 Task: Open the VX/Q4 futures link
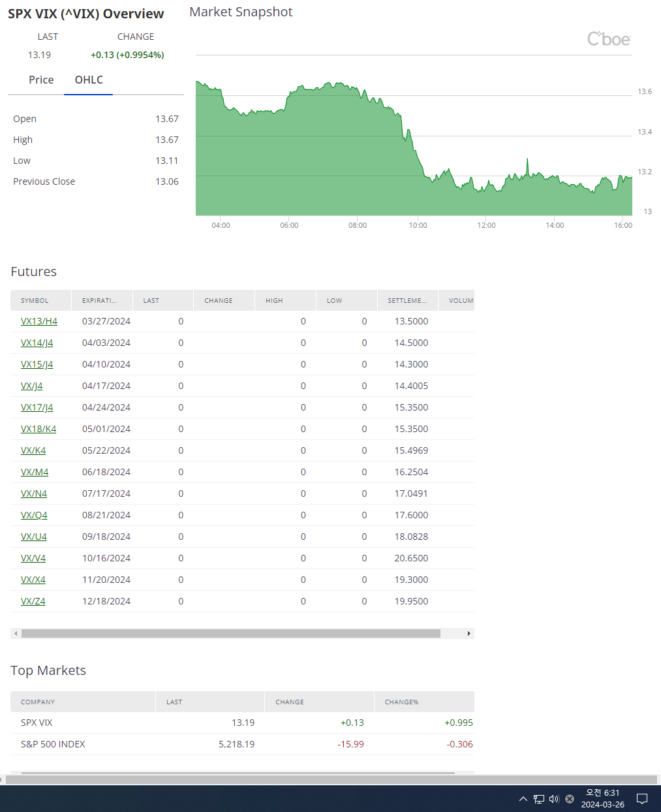coord(34,515)
